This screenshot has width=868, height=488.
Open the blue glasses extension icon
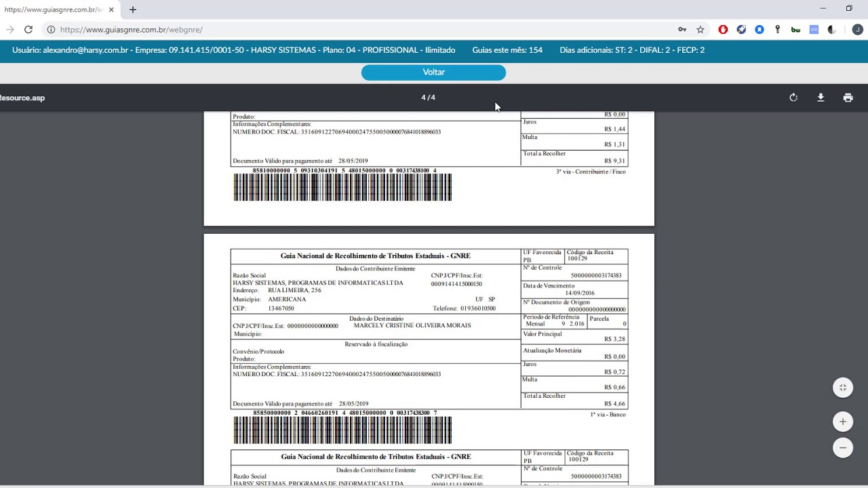(x=814, y=29)
